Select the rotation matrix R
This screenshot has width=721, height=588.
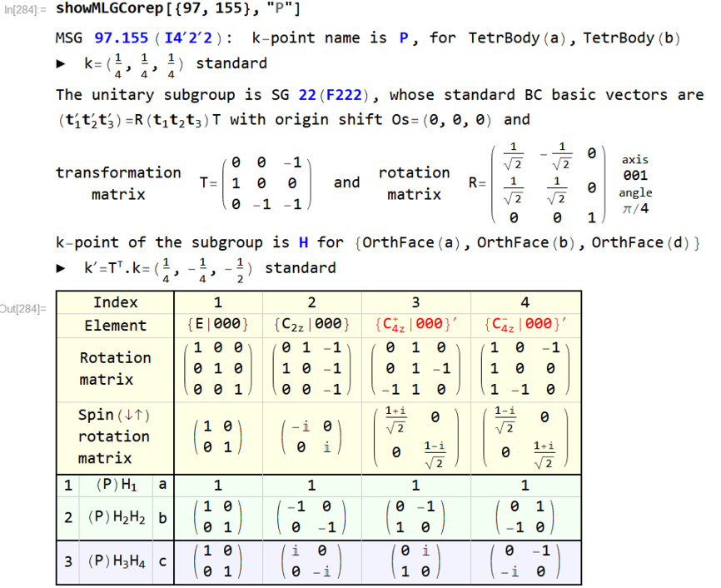point(546,183)
